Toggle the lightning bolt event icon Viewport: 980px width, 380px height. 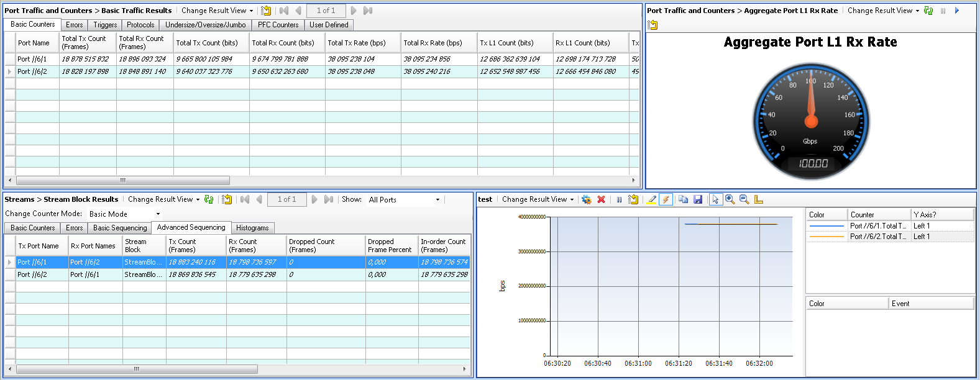point(666,199)
